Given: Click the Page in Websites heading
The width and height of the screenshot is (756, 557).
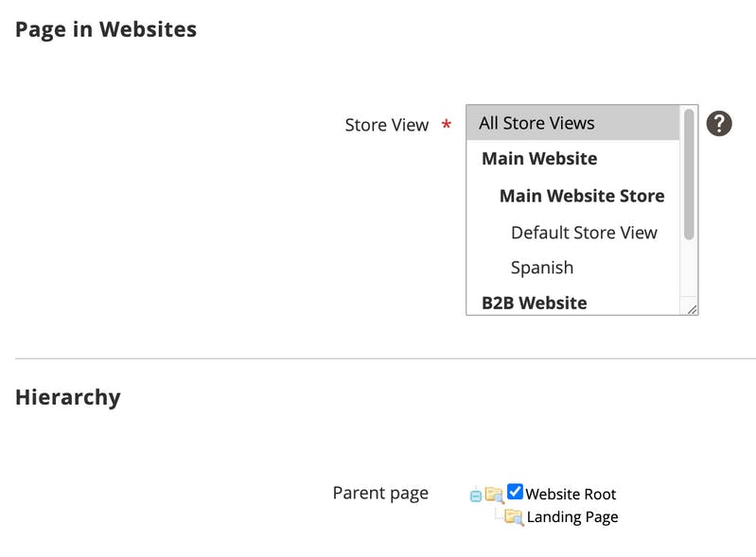Looking at the screenshot, I should tap(106, 29).
